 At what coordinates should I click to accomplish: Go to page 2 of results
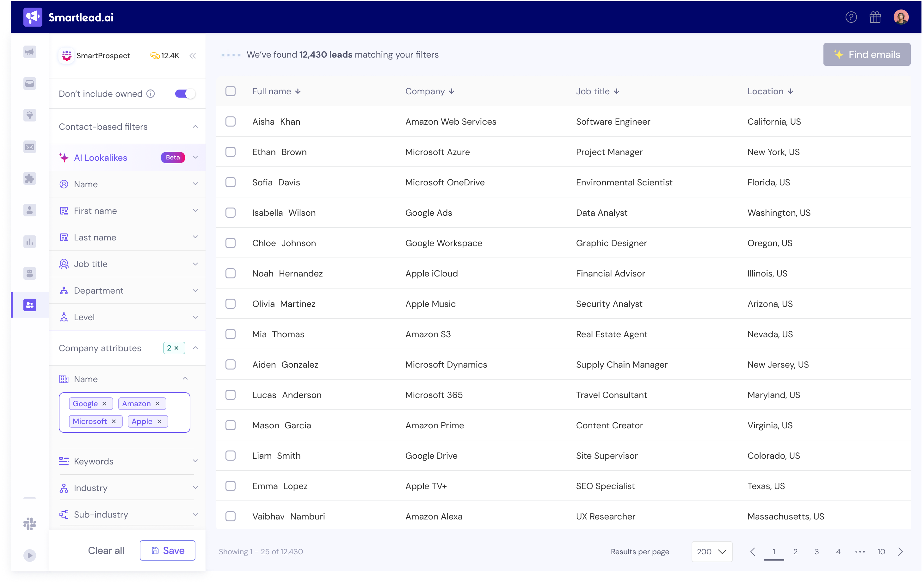tap(795, 551)
